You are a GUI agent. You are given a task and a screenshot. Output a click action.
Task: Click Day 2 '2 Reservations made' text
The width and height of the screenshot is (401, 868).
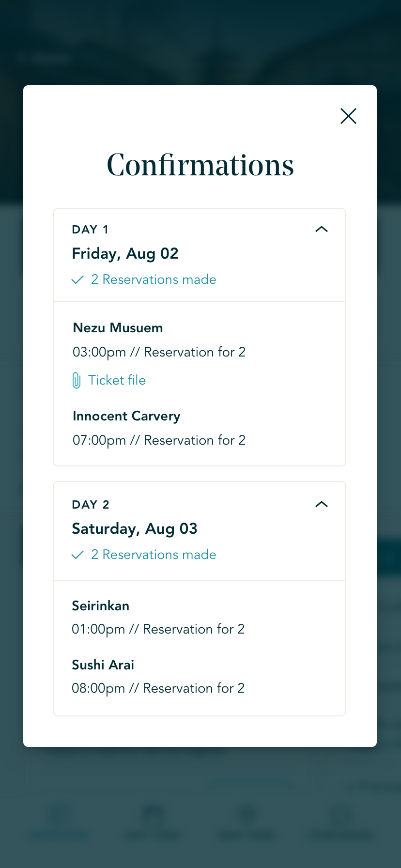[x=154, y=555]
